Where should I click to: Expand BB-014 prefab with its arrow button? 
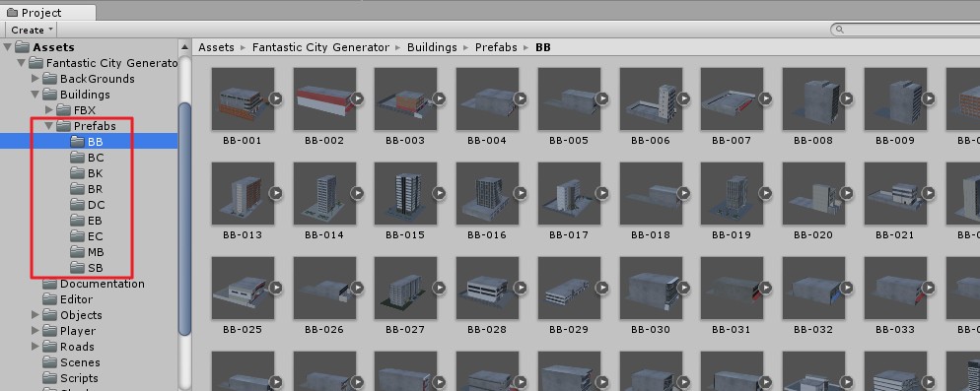tap(358, 194)
